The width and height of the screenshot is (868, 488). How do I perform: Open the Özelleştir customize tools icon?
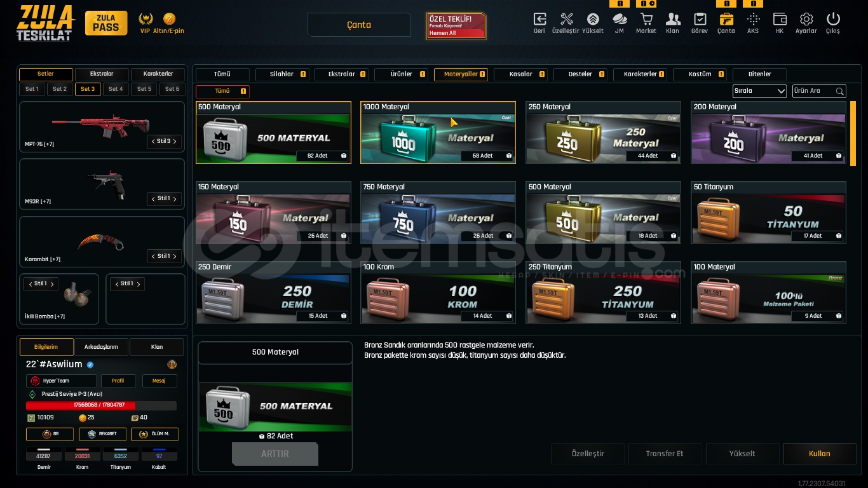(x=566, y=19)
